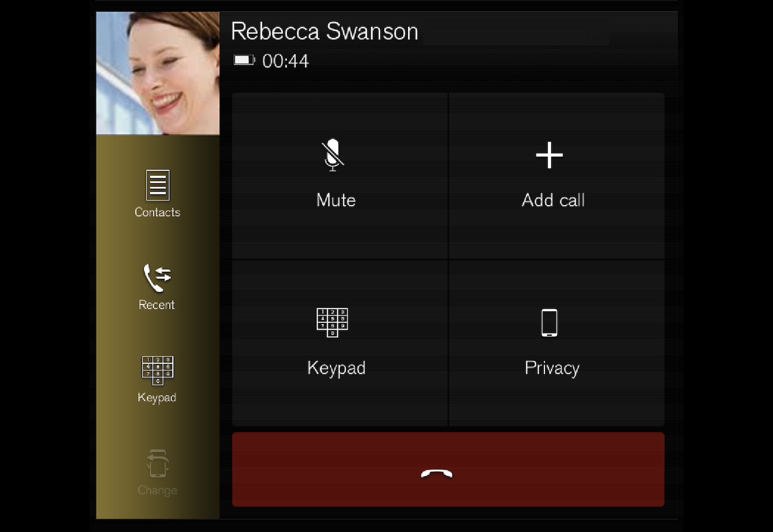
Task: Open Recent calls in the sidebar
Action: 157,287
